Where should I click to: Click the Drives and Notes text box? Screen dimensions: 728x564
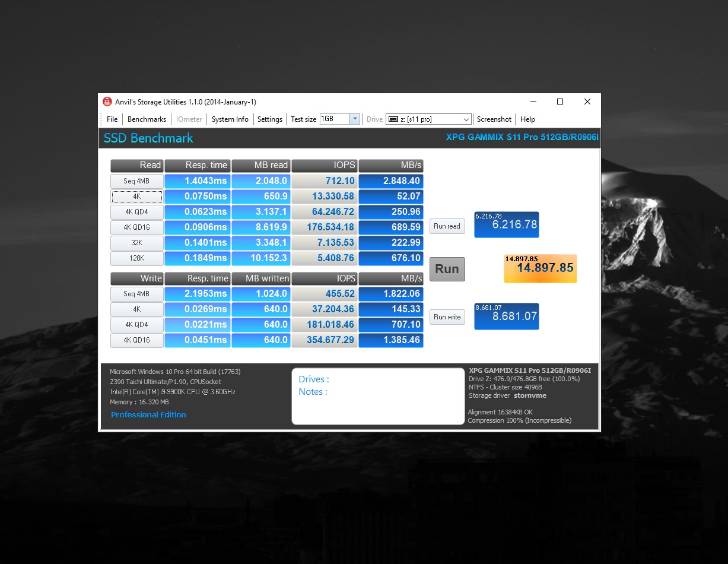tap(378, 396)
